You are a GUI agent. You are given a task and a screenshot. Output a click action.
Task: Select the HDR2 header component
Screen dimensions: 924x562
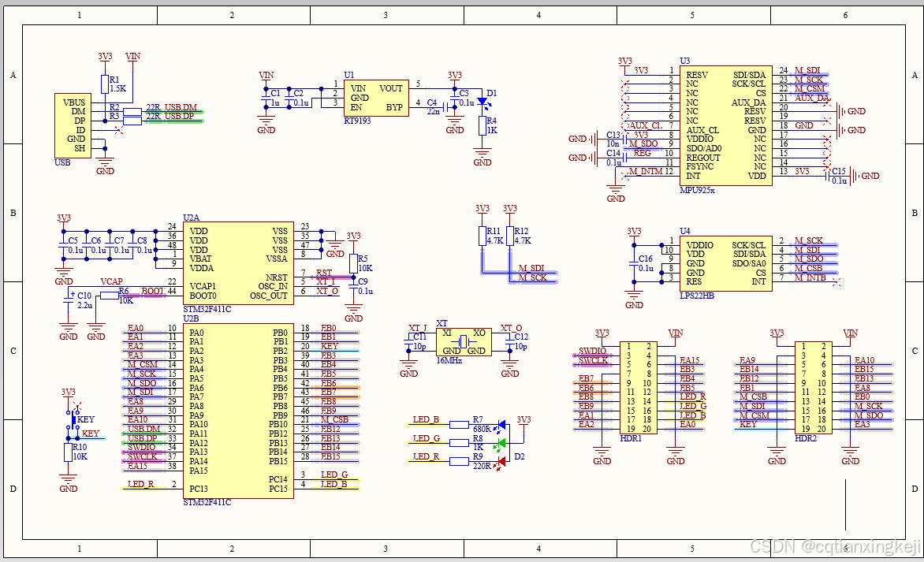point(813,387)
